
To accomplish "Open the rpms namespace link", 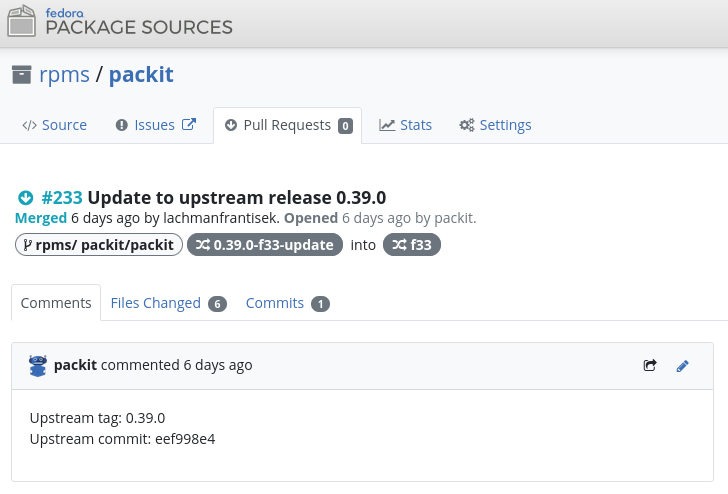I will coord(64,74).
